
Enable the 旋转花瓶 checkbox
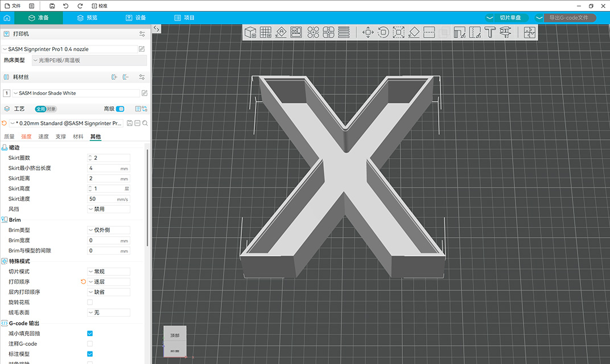coord(90,303)
